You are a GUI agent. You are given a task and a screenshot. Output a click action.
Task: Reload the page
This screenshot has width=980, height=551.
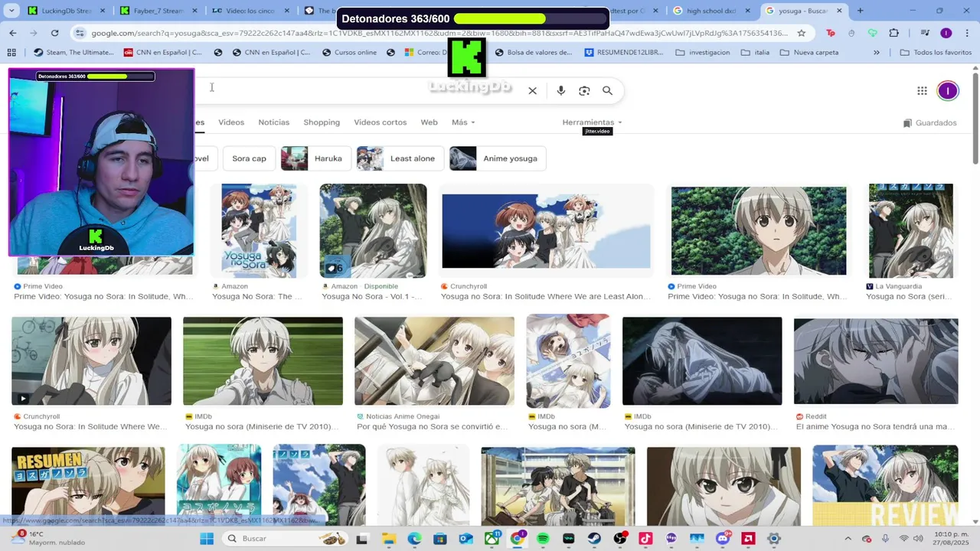click(x=54, y=33)
